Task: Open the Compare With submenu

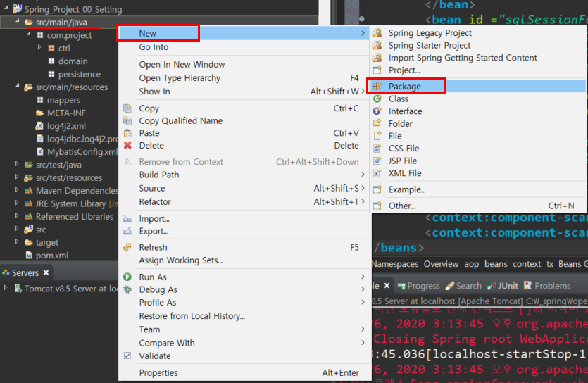Action: 244,343
